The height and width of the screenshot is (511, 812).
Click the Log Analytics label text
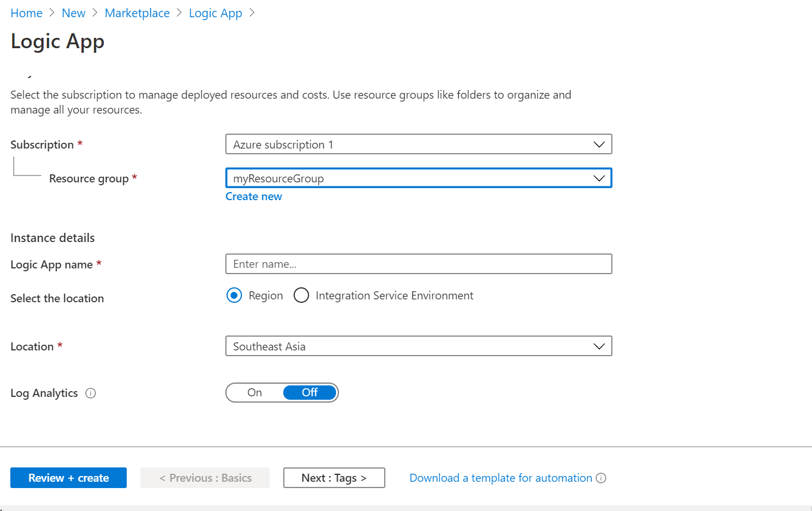point(44,393)
